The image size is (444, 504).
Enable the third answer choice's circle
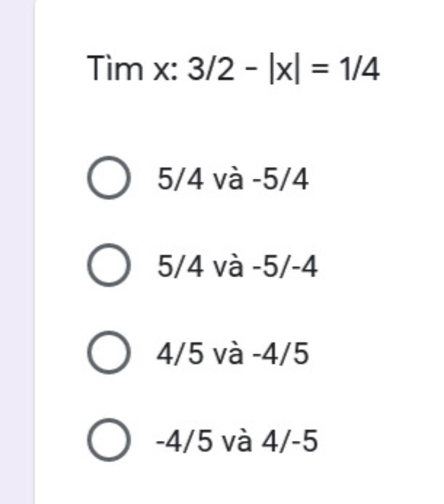click(x=108, y=353)
